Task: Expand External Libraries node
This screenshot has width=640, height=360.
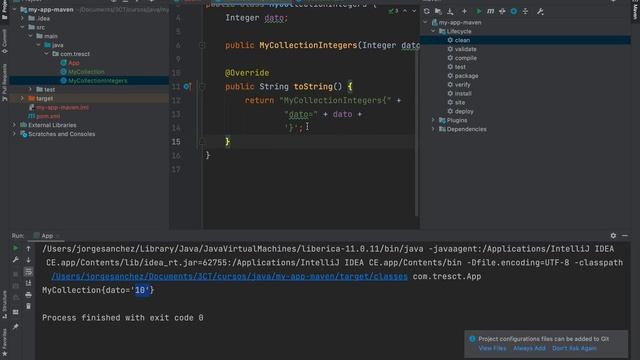Action: 14,125
